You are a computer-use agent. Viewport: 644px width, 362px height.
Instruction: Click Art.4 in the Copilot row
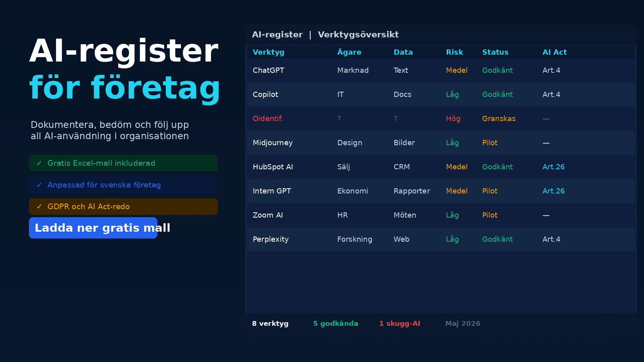tap(551, 95)
